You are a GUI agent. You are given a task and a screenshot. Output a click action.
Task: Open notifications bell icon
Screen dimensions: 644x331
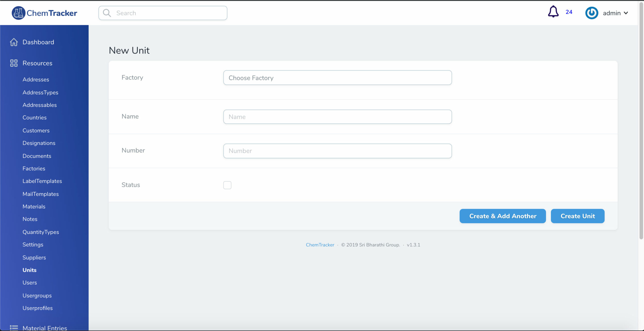(x=553, y=12)
